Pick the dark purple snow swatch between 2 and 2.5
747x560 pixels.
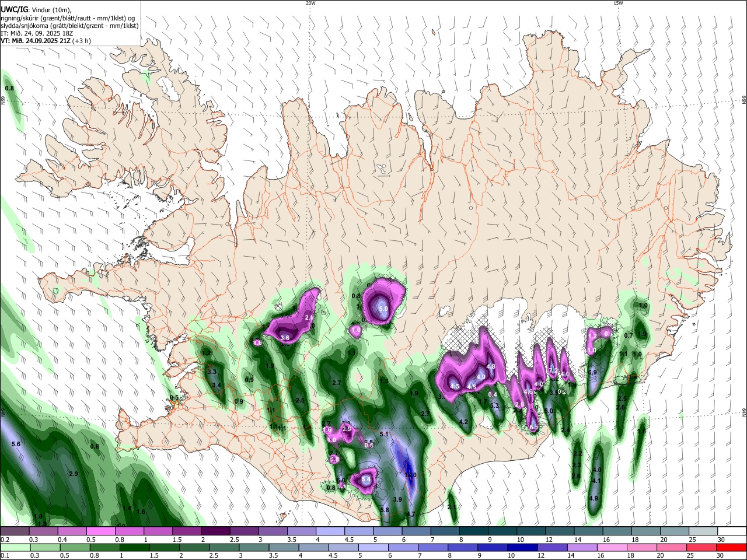(215, 531)
